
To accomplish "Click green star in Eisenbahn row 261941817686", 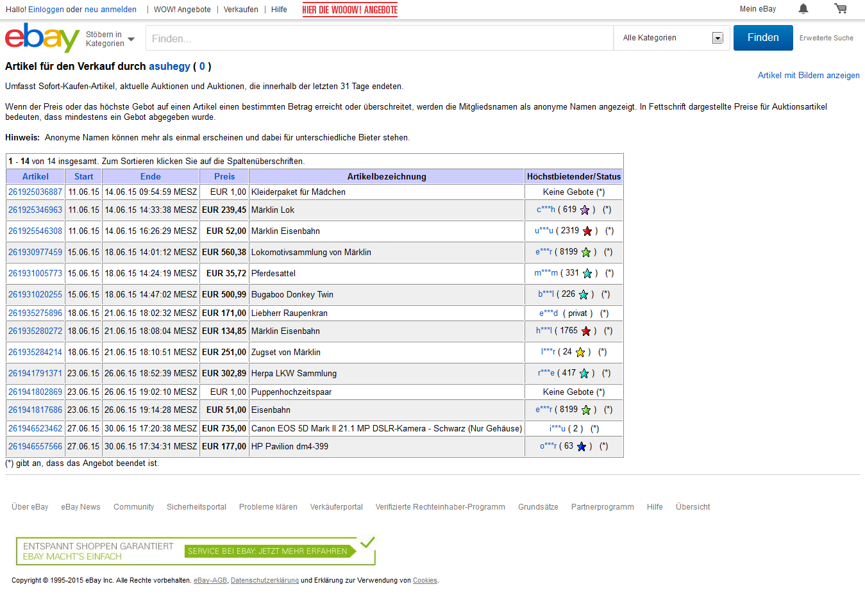I will [x=586, y=410].
